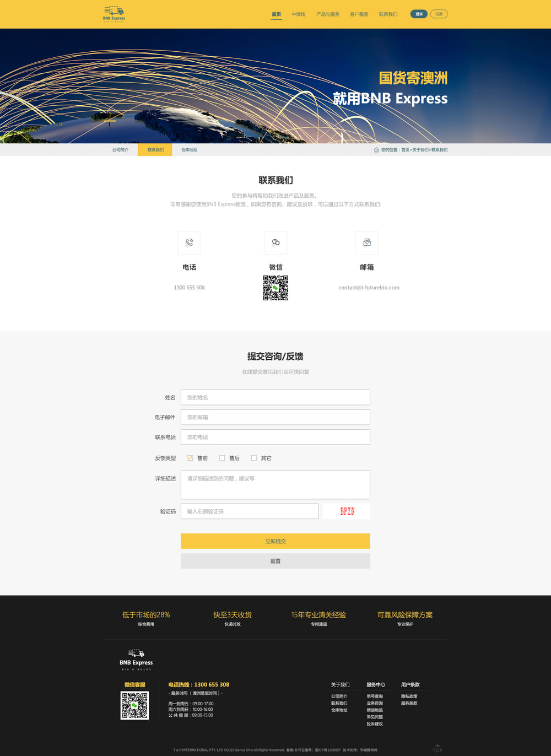
Task: Open the 客户服务 menu item
Action: tap(359, 14)
